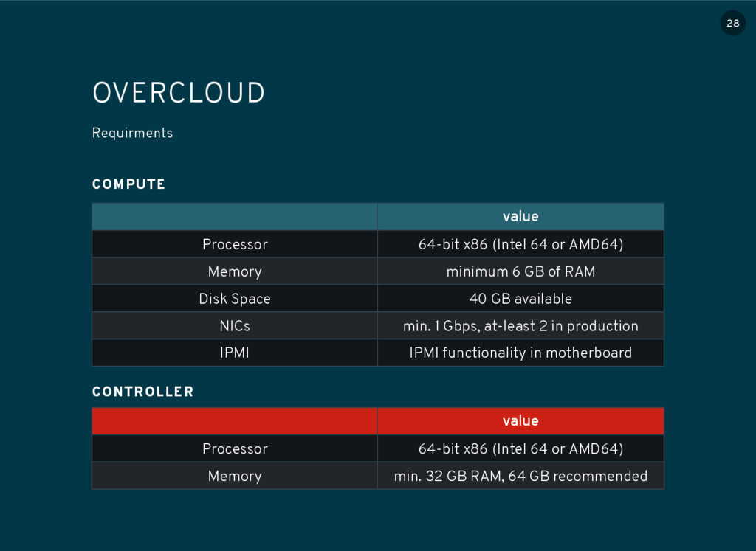The width and height of the screenshot is (756, 551).
Task: Click the Compute table's 64-bit x86 value cell
Action: pyautogui.click(x=520, y=244)
